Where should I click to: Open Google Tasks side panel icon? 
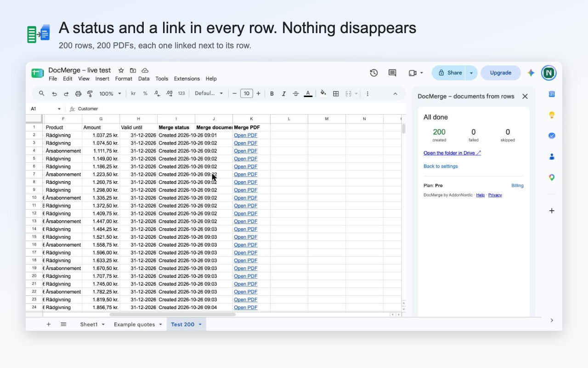[552, 136]
